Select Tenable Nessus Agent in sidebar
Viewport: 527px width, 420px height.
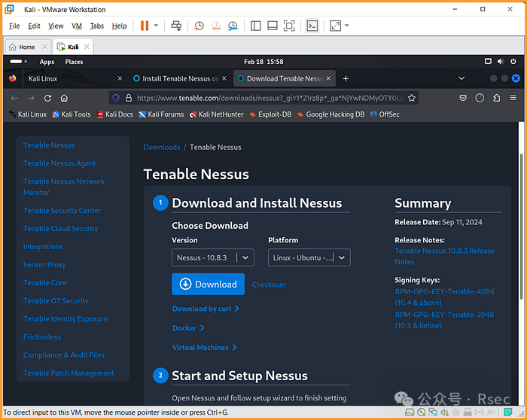coord(59,163)
